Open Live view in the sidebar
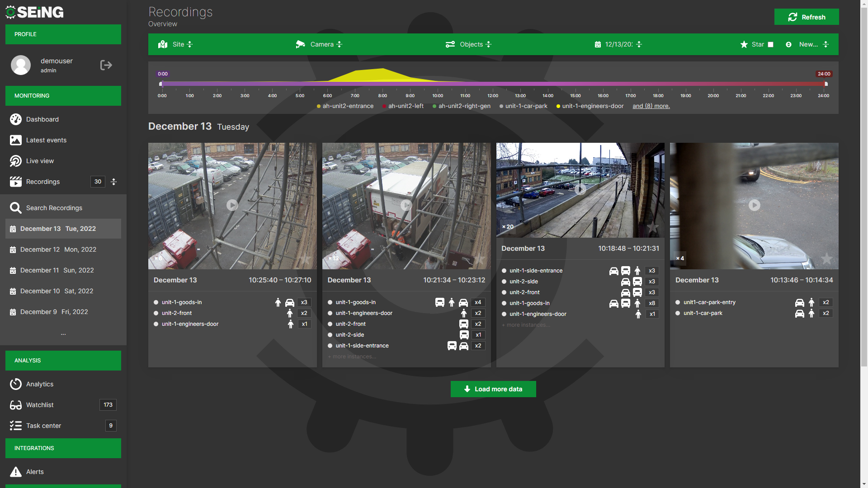The height and width of the screenshot is (488, 868). click(40, 161)
